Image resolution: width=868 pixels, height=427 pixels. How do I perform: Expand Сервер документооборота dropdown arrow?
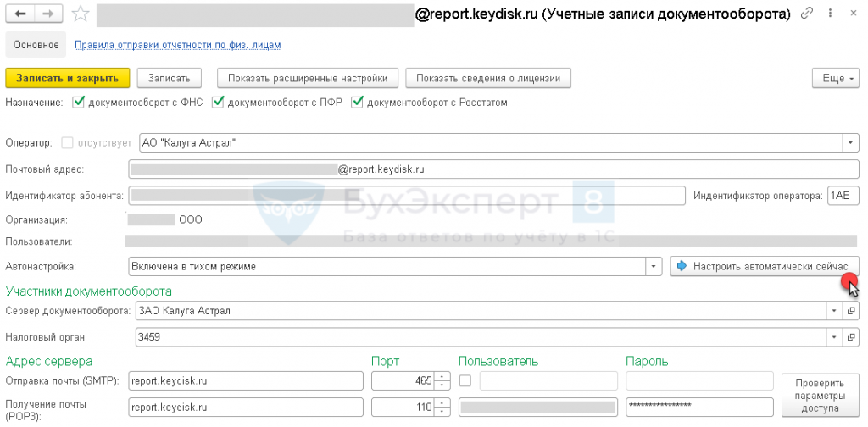click(x=834, y=310)
